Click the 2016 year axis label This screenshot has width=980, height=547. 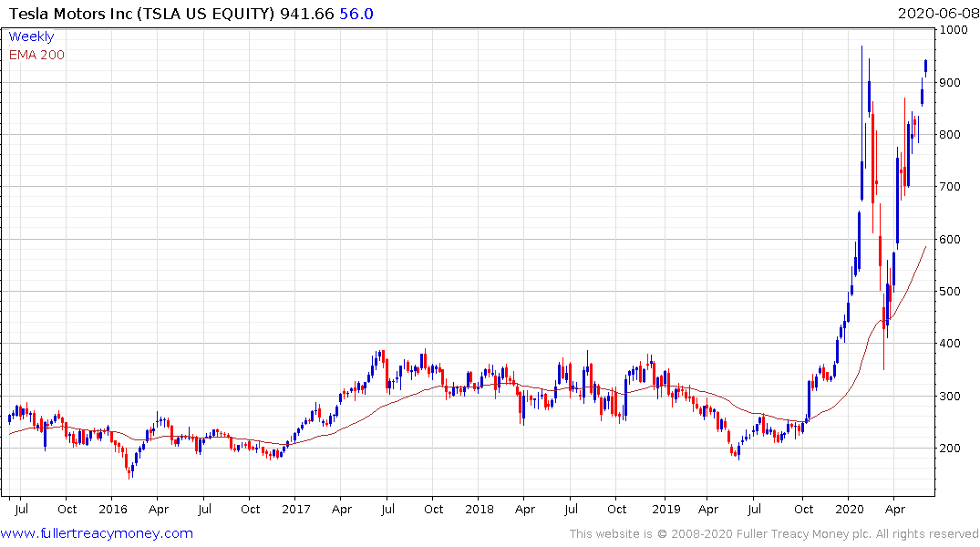pos(113,509)
